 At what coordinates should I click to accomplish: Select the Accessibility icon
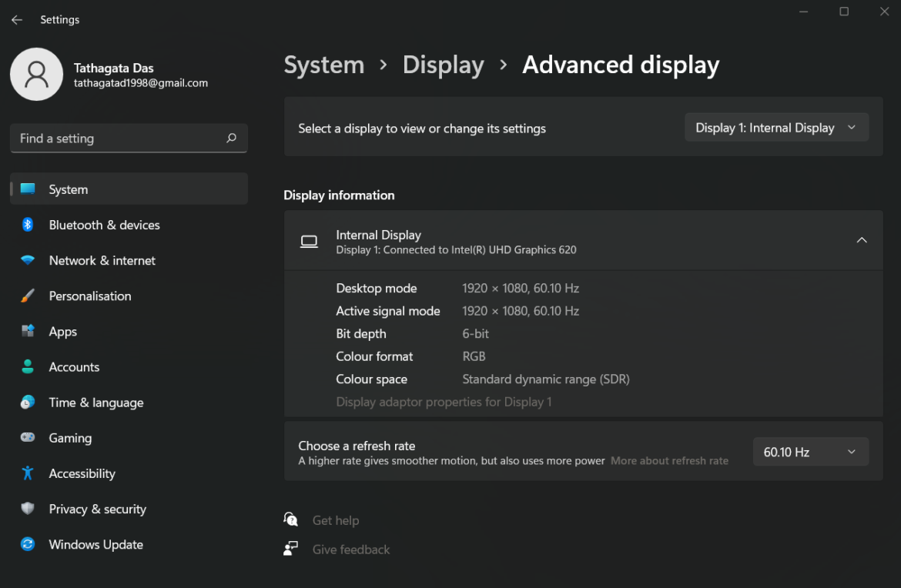click(28, 473)
